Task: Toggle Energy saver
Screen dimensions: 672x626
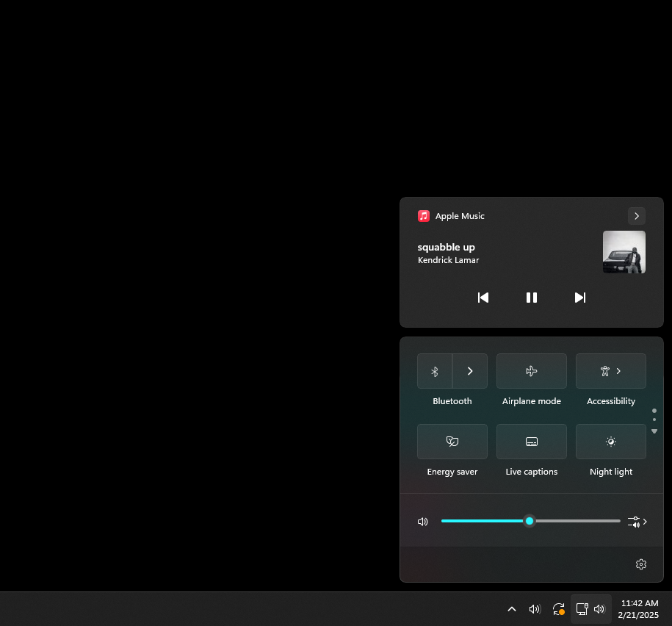Action: coord(452,442)
